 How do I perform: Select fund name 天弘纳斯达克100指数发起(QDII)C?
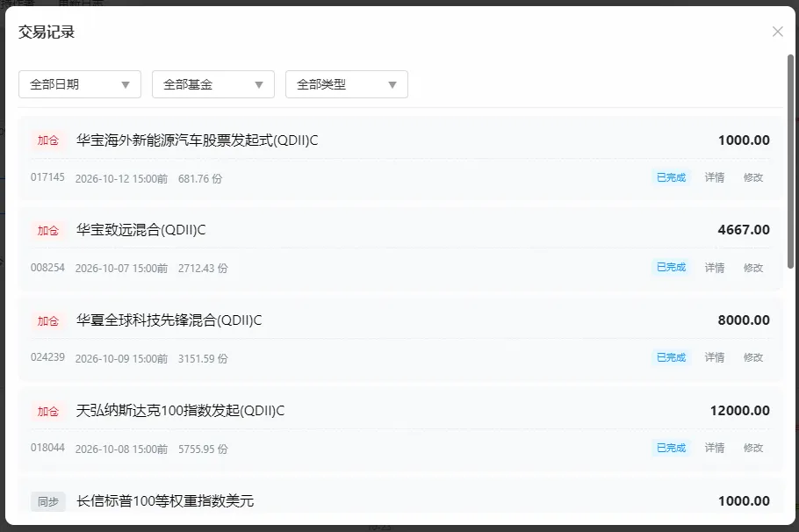(180, 410)
